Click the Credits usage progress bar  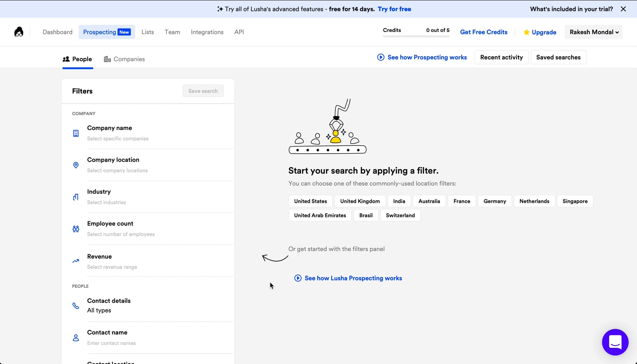[x=416, y=36]
